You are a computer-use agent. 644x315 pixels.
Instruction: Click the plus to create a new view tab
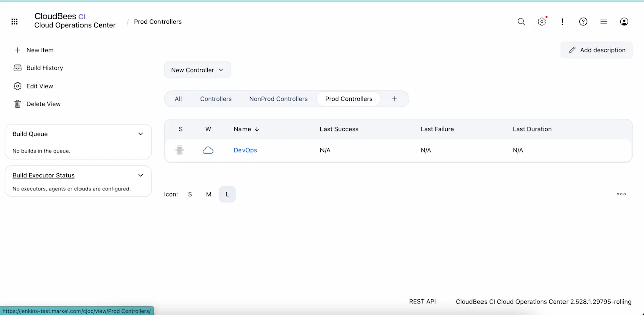[394, 99]
